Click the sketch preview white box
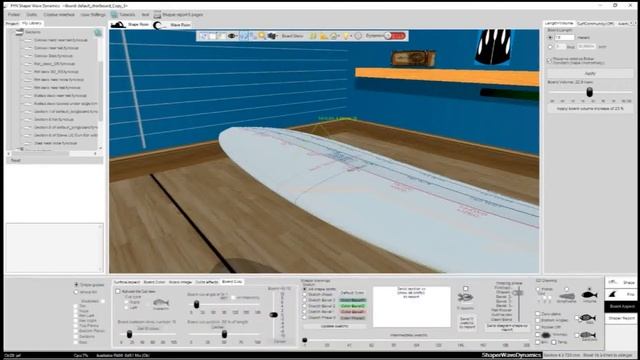Viewport: 640px width, 360px height. (x=411, y=307)
